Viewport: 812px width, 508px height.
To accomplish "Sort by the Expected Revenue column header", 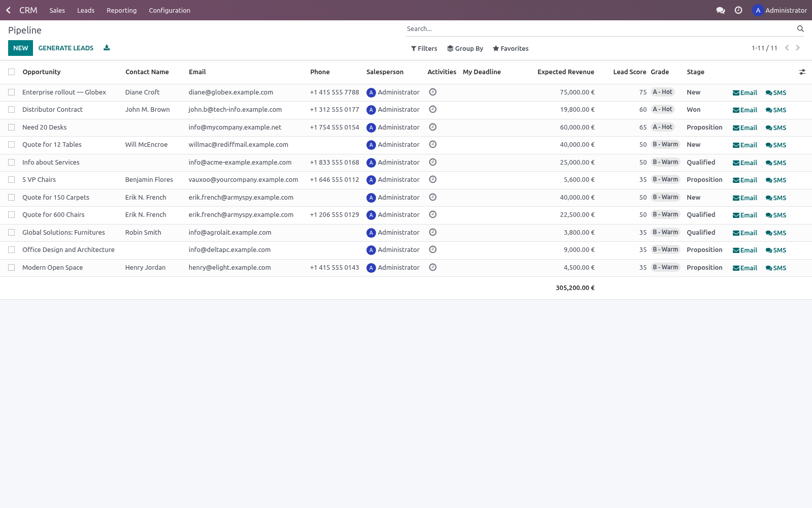I will coord(565,72).
